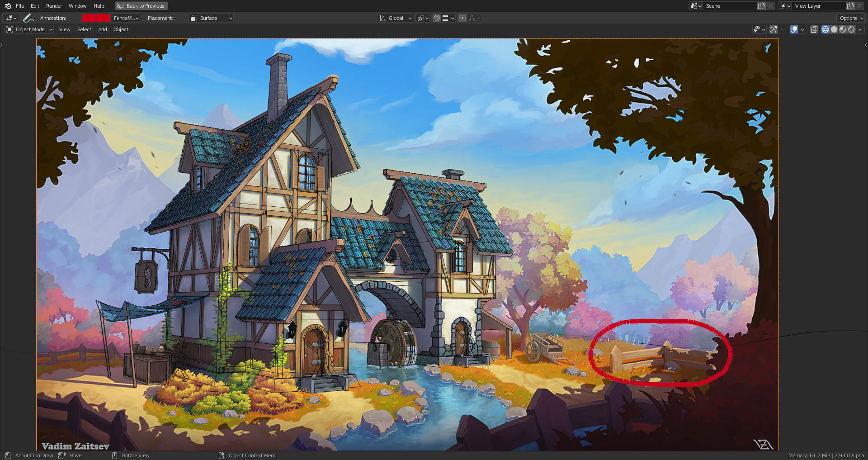Click the Object Context Menu status entry
The image size is (868, 460).
(x=248, y=455)
